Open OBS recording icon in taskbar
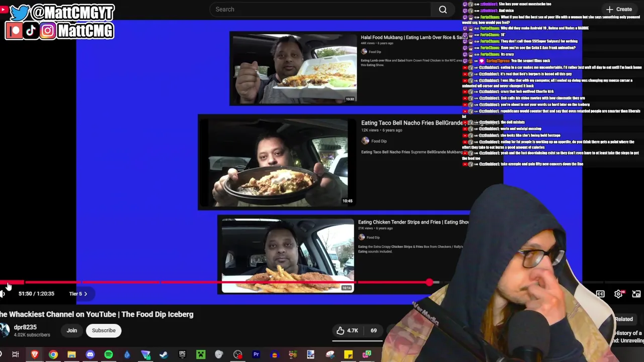Screen dimensions: 644x362 coord(237,355)
